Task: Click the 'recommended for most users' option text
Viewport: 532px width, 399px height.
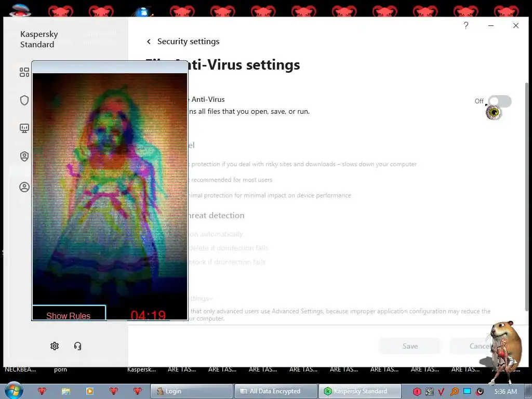Action: (232, 180)
